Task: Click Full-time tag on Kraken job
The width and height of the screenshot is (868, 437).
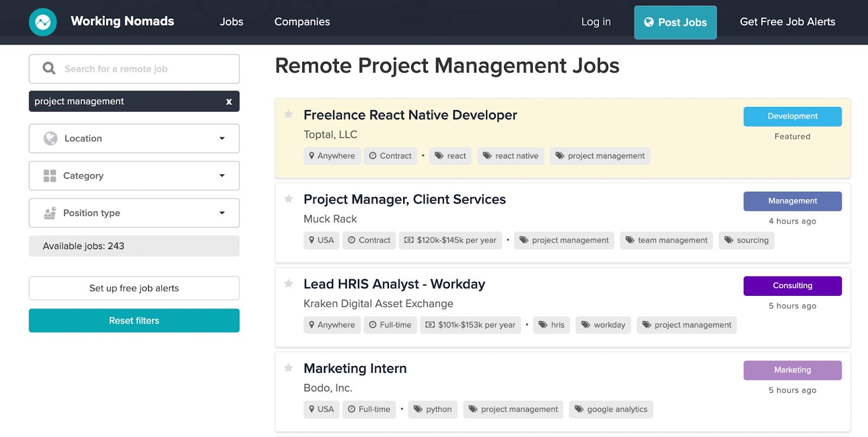Action: point(391,325)
